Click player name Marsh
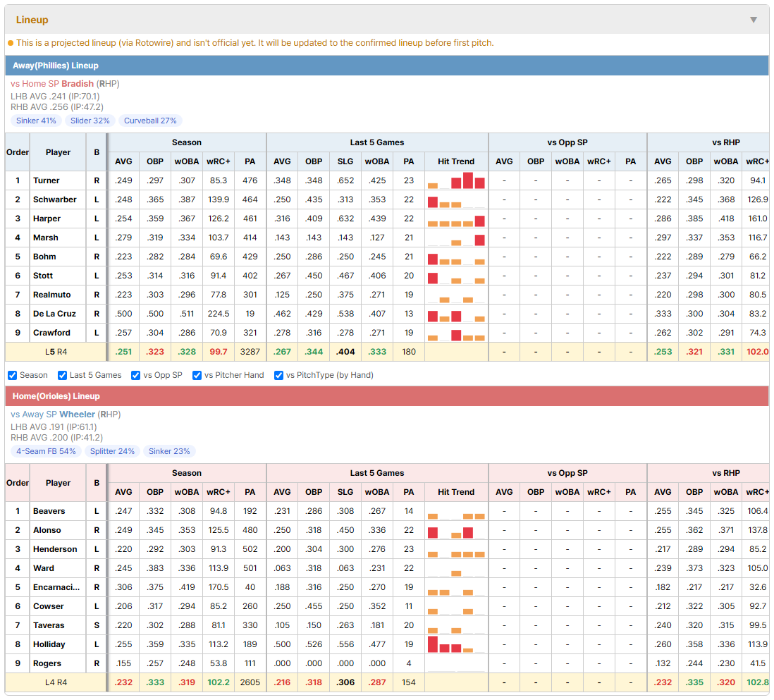The height and width of the screenshot is (700, 774). coord(45,238)
